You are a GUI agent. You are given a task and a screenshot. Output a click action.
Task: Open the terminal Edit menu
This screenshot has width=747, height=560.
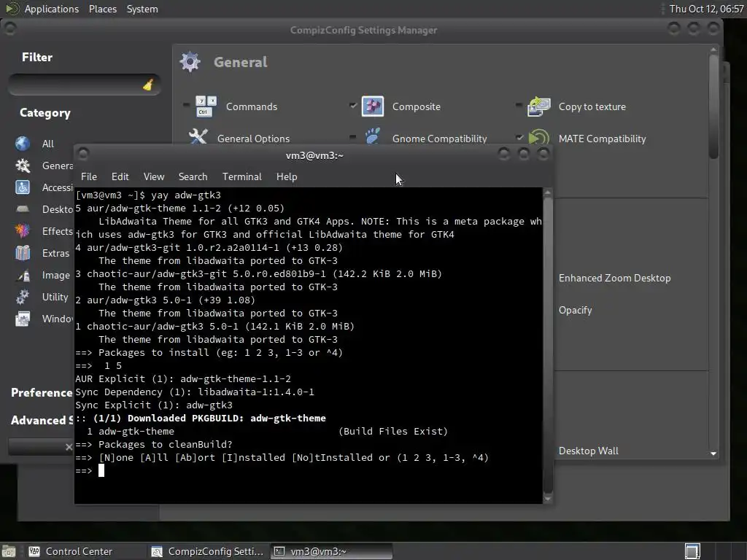tap(120, 176)
